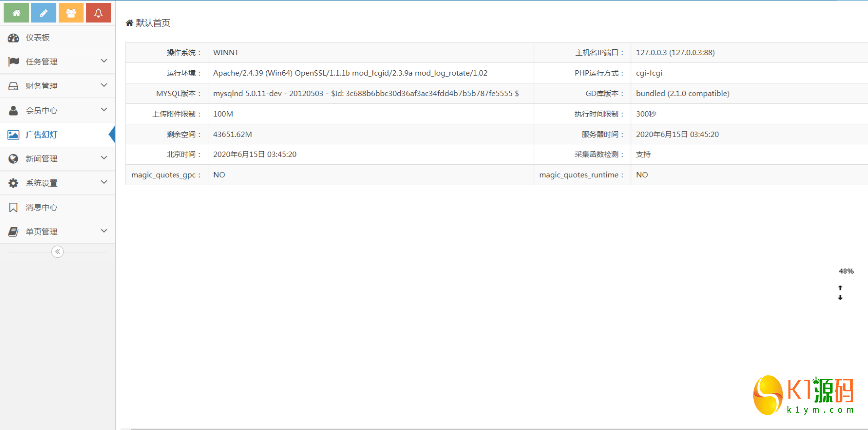
Task: Click the orange users shortcut button
Action: pos(71,13)
